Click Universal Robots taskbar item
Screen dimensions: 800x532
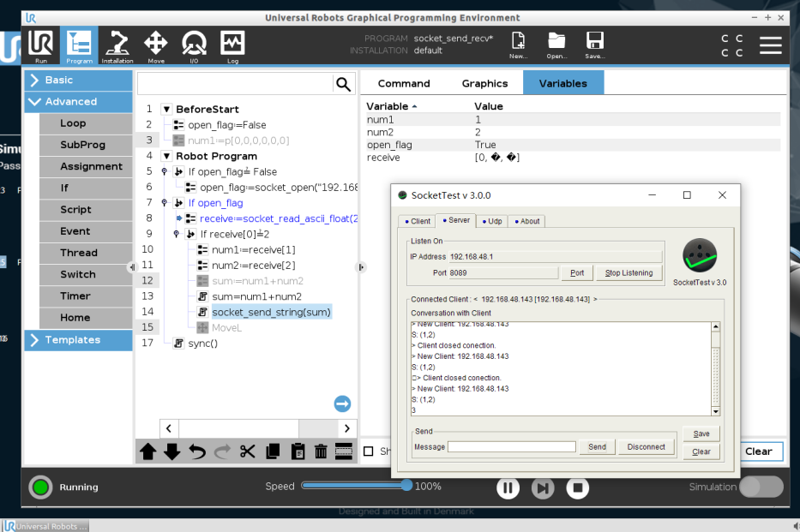click(x=45, y=526)
